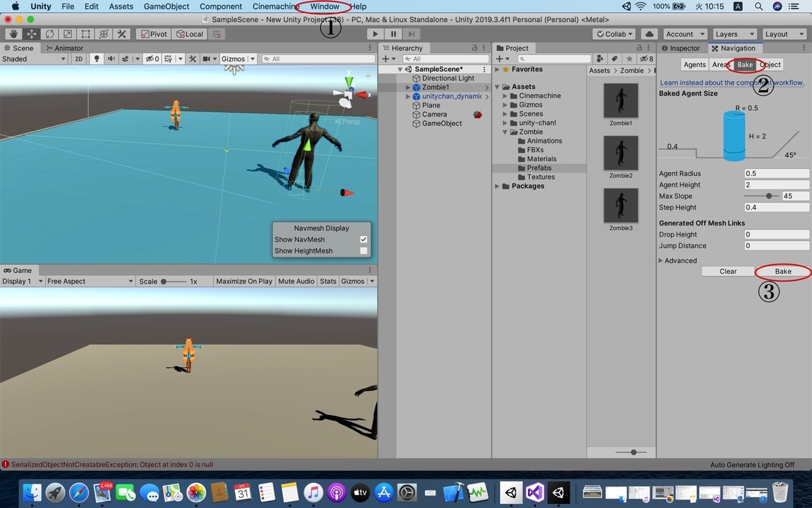The image size is (812, 508).
Task: Toggle hidden packages visibility in Project
Action: point(647,59)
